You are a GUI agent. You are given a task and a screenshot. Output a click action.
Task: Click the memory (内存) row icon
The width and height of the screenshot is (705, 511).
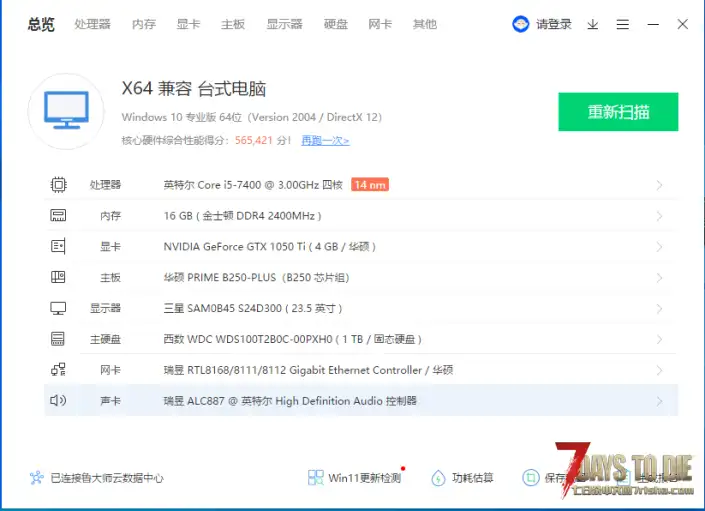(58, 216)
